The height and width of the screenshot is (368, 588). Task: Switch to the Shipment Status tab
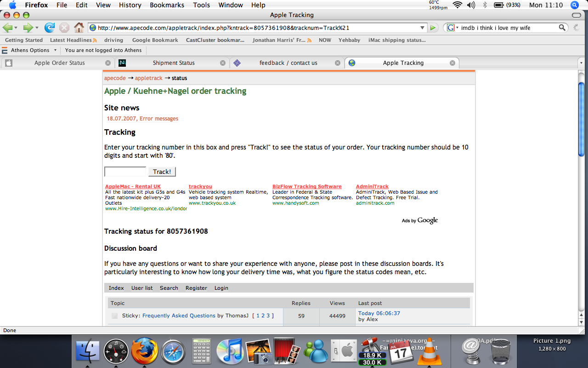(x=172, y=63)
